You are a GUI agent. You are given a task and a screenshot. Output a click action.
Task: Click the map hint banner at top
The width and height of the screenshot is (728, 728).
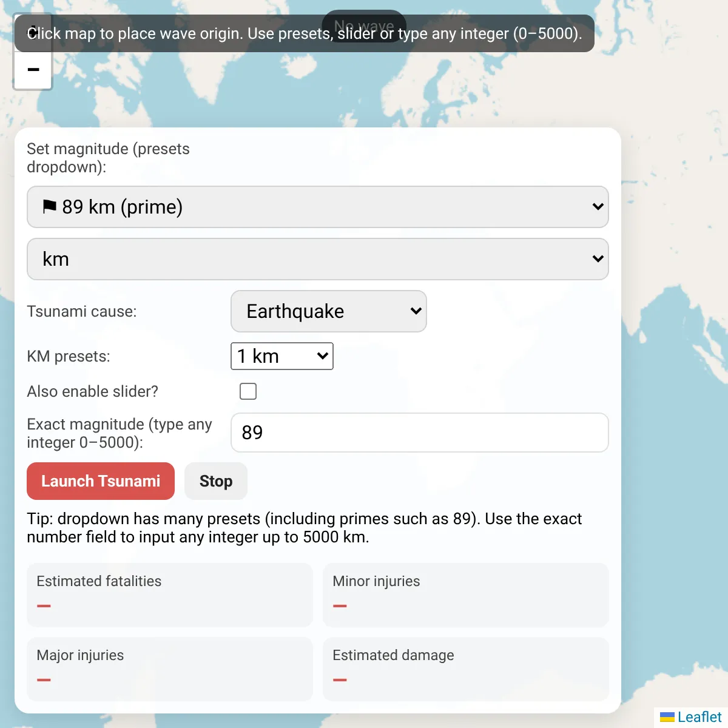pyautogui.click(x=305, y=33)
